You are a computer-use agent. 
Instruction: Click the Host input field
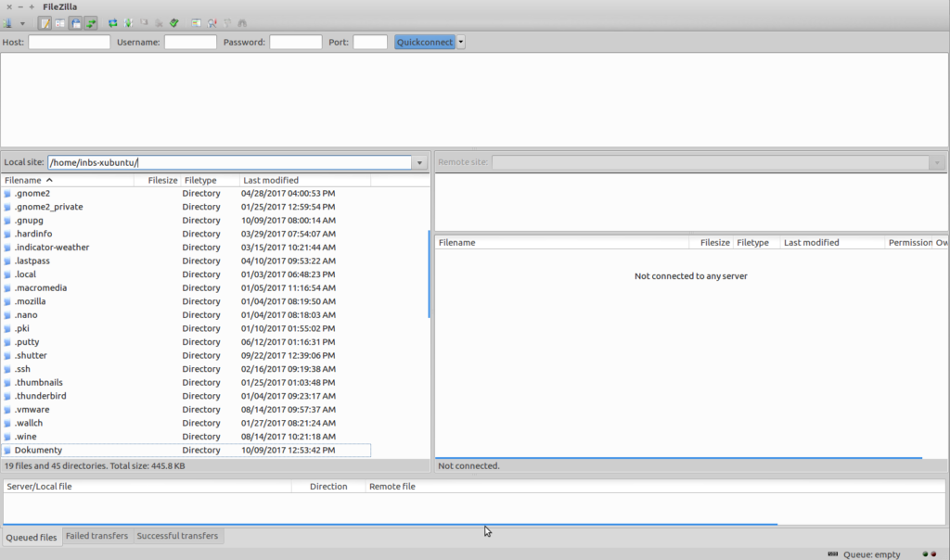point(69,42)
